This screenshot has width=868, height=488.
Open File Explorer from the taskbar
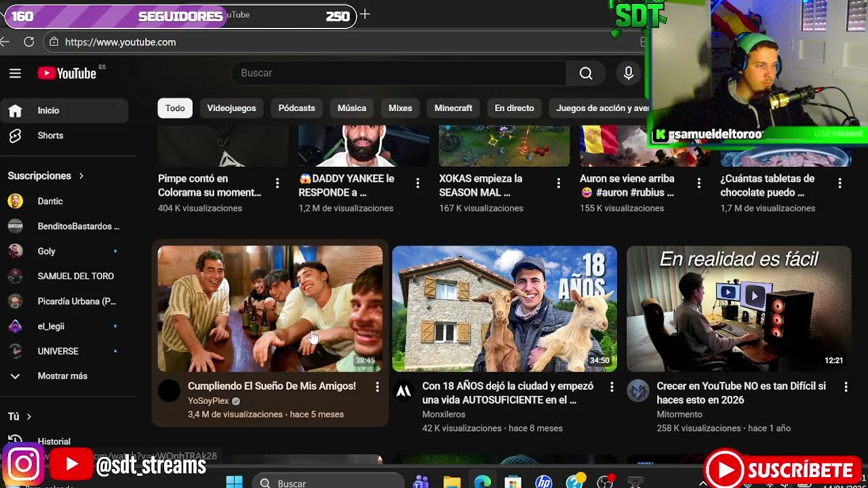pyautogui.click(x=452, y=483)
